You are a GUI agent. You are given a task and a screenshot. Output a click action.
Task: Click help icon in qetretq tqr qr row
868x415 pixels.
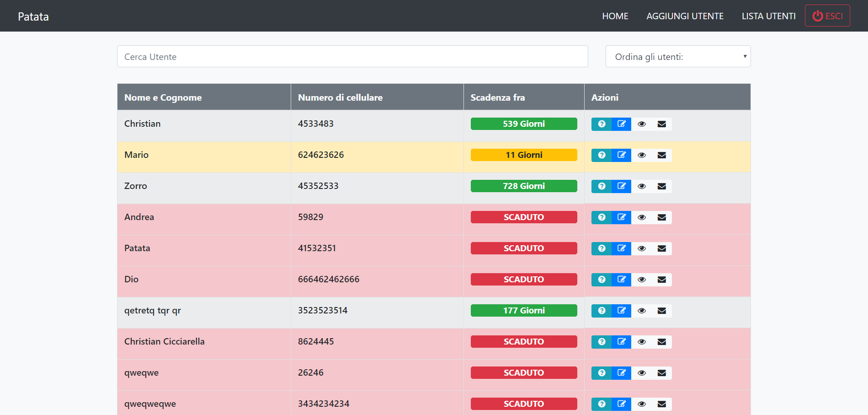point(602,311)
